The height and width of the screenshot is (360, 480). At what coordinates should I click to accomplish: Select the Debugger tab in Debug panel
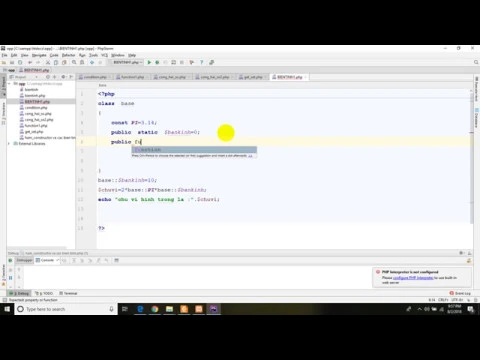click(x=24, y=260)
